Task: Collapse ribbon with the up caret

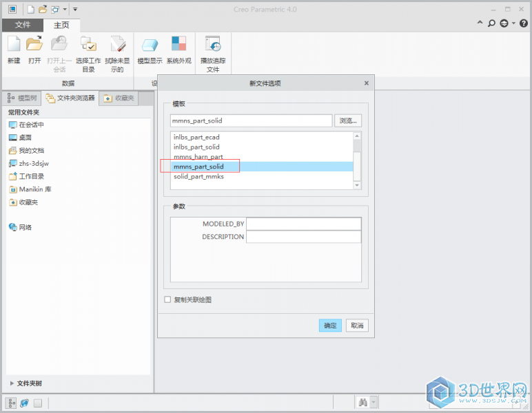Action: (x=480, y=22)
